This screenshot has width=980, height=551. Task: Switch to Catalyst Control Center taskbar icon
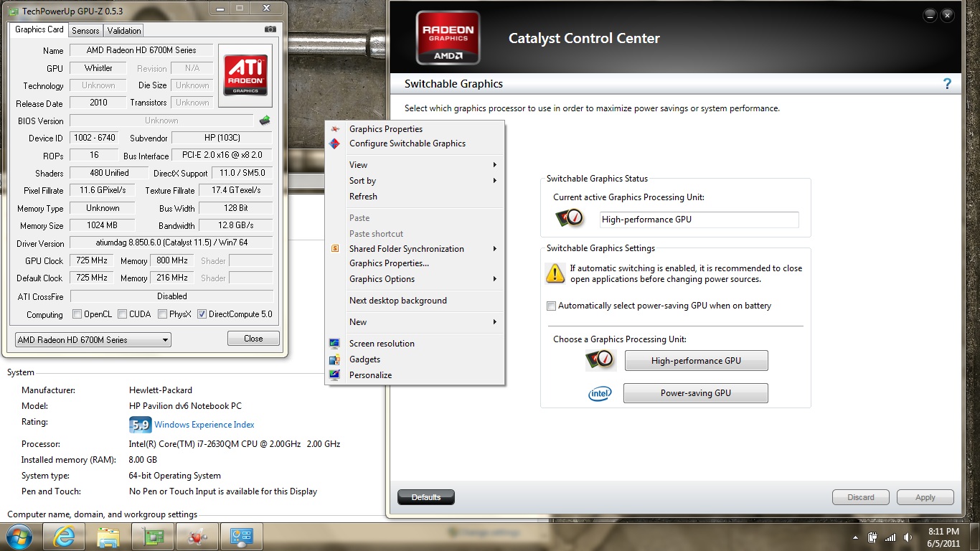[x=197, y=537]
